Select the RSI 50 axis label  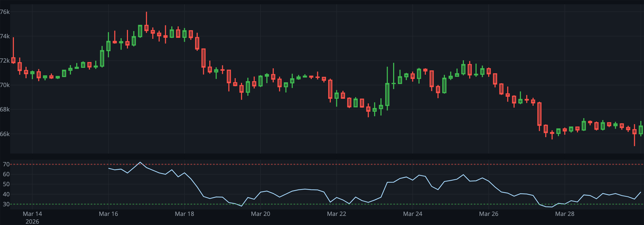[6, 184]
